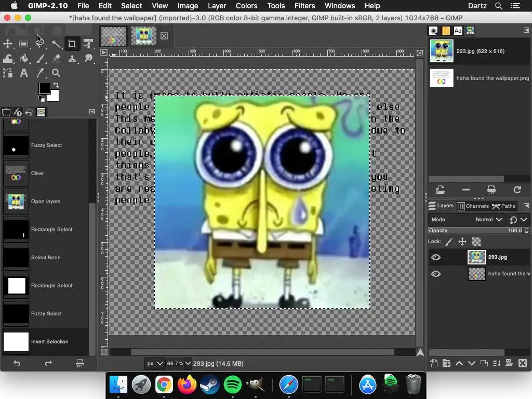Recreate the document history preview
Screen dimensions: 532x399
[517, 190]
